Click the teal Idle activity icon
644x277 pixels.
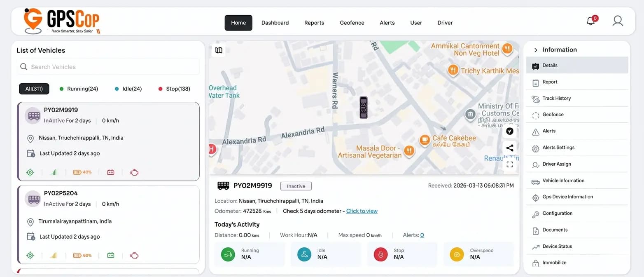[304, 254]
